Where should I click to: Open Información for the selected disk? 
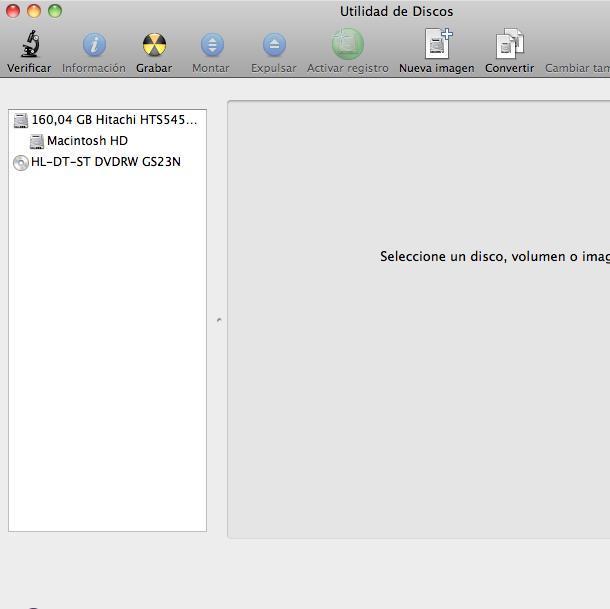pos(94,45)
